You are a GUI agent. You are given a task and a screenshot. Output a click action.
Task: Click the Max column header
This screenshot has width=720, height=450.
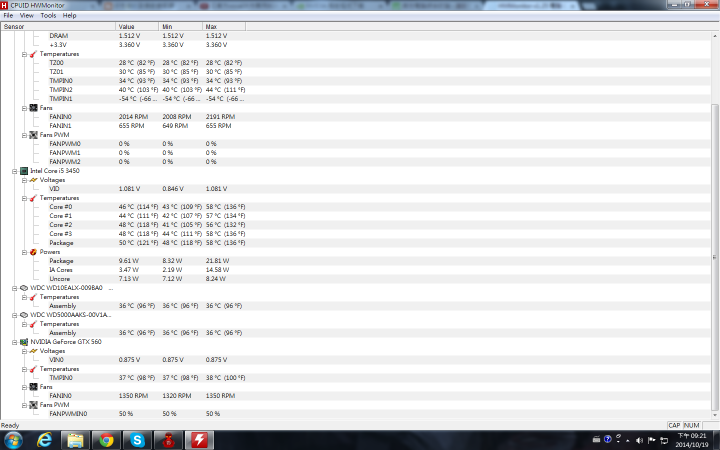coord(224,27)
